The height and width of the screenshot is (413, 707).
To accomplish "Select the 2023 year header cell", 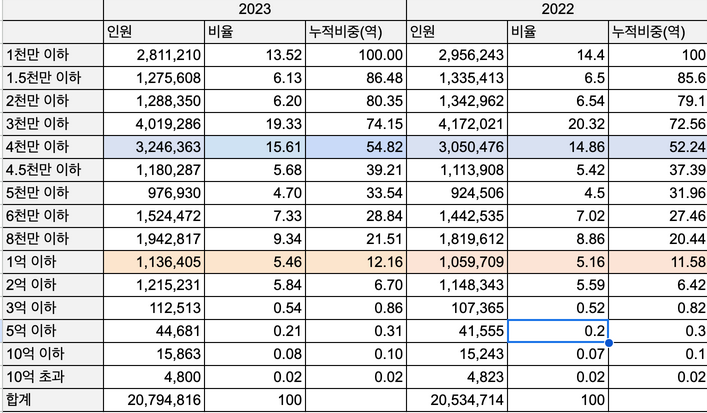I will [x=255, y=9].
